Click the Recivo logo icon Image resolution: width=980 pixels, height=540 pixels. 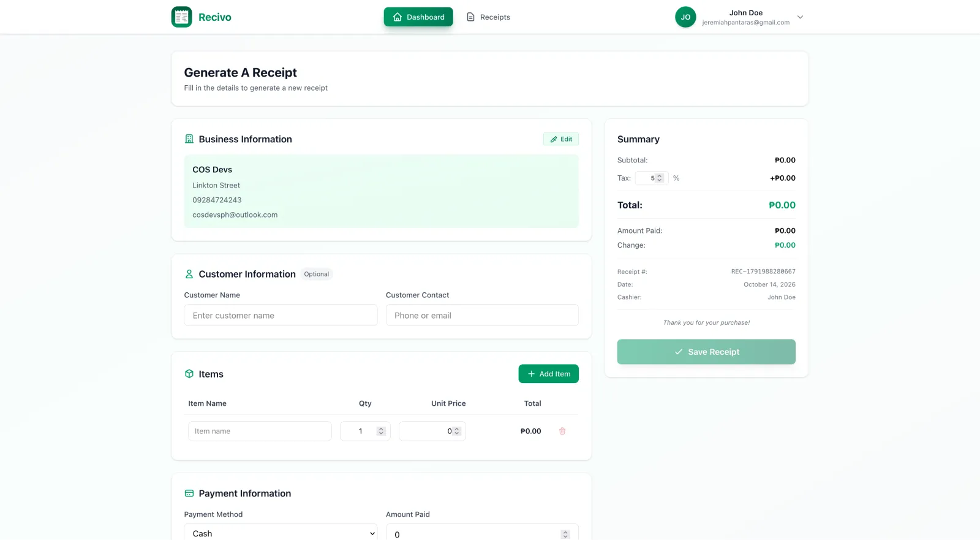(x=182, y=17)
